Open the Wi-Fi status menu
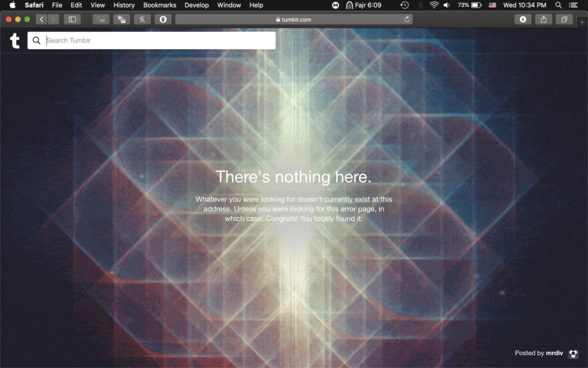588x368 pixels. tap(434, 5)
